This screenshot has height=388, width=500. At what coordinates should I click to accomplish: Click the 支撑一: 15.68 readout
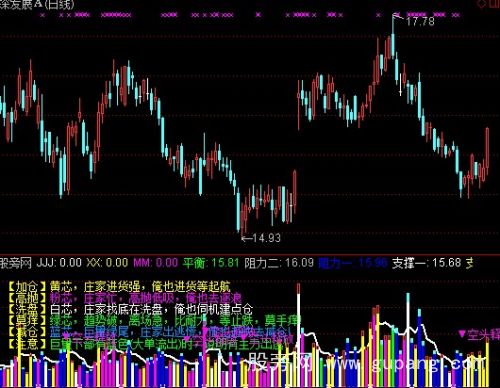click(426, 263)
